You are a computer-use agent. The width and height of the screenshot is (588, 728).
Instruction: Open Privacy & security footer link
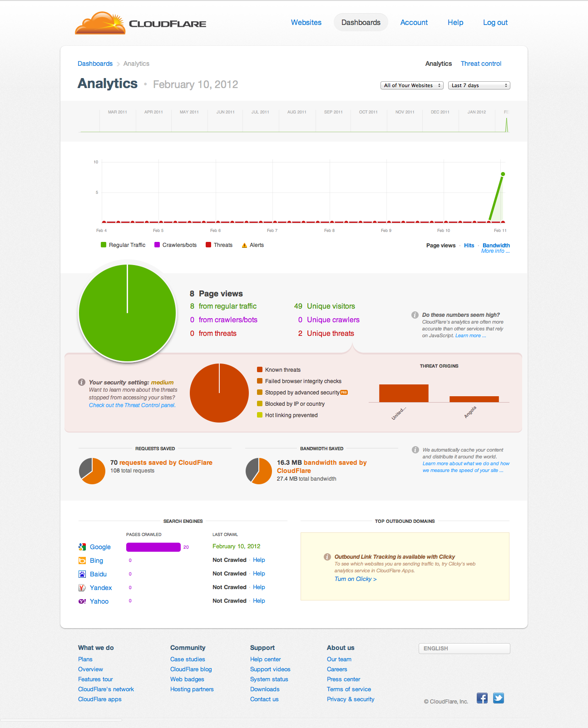[x=351, y=699]
